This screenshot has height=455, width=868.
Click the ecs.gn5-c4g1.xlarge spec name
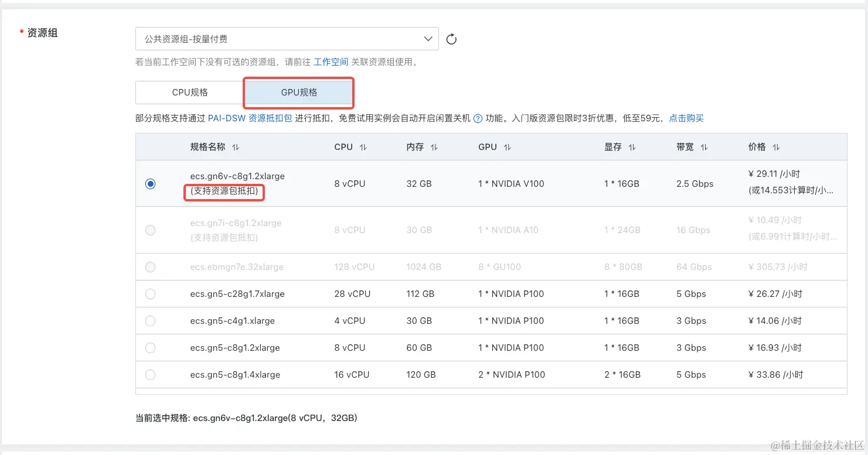(233, 321)
